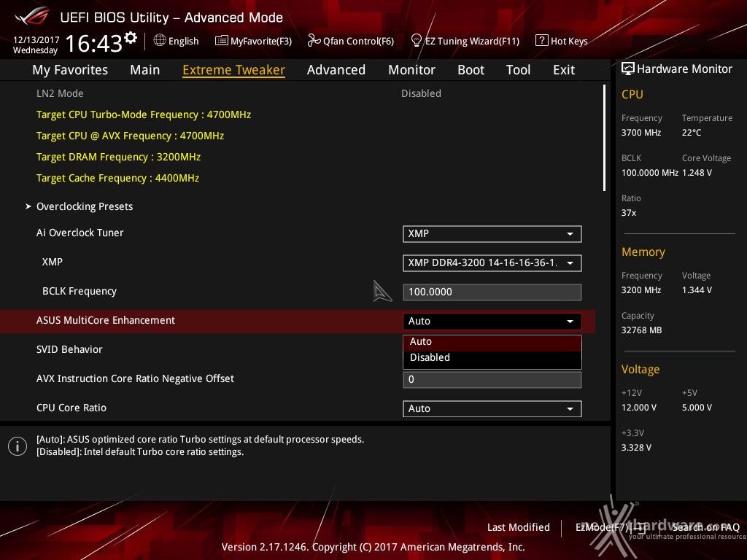Select the CPU Core Ratio label

[x=71, y=408]
